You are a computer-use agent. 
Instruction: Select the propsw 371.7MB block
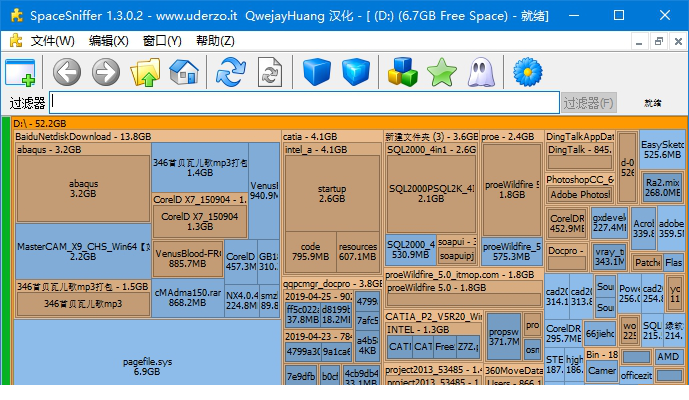(x=504, y=337)
